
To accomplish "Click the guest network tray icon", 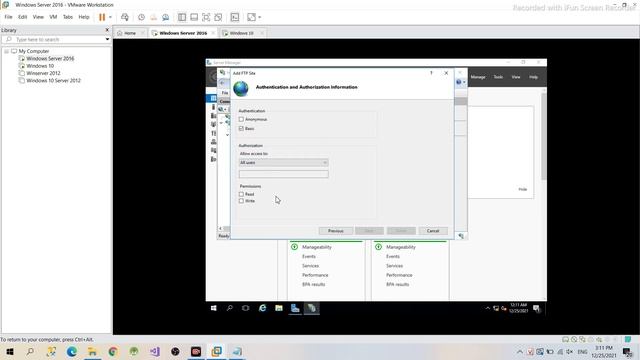I will [x=496, y=309].
